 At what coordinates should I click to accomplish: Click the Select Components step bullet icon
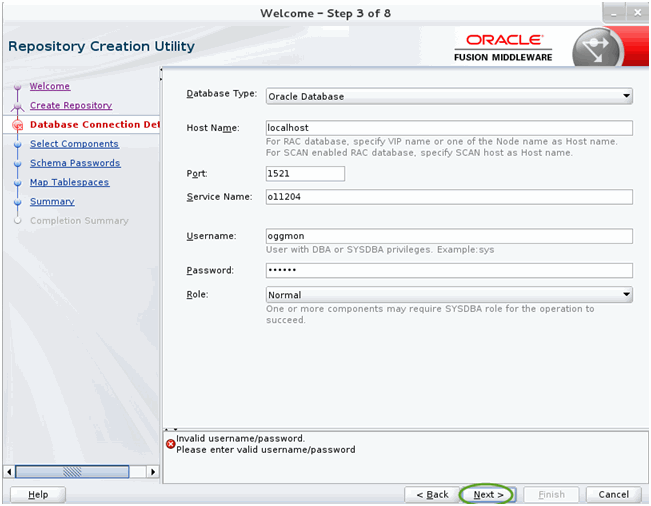coord(17,144)
